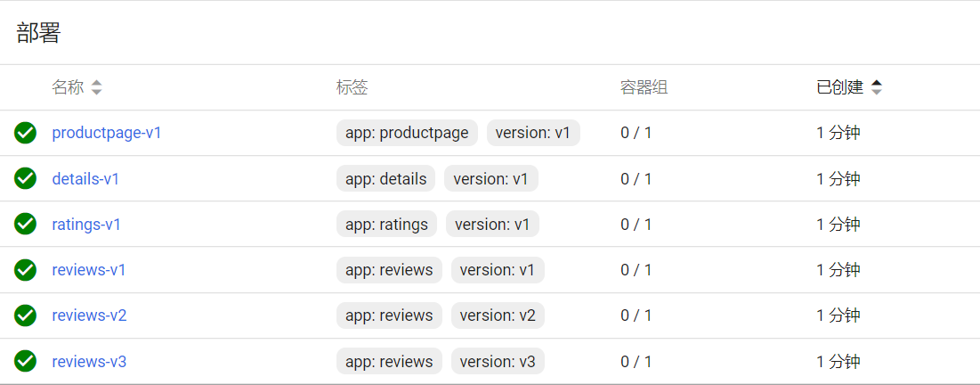The width and height of the screenshot is (980, 385).
Task: Click green status checkmark for reviews-v1
Action: coord(25,269)
